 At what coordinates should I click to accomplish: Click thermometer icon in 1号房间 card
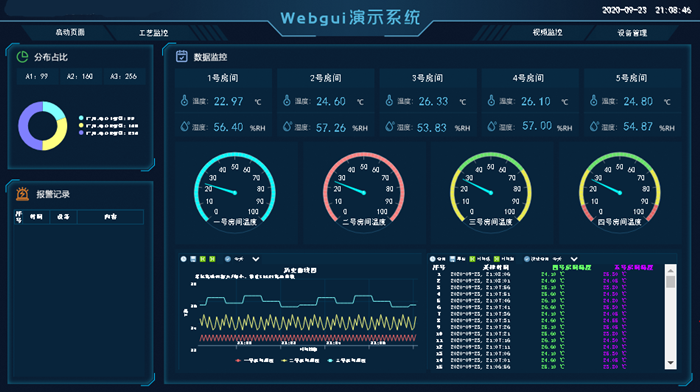(184, 100)
